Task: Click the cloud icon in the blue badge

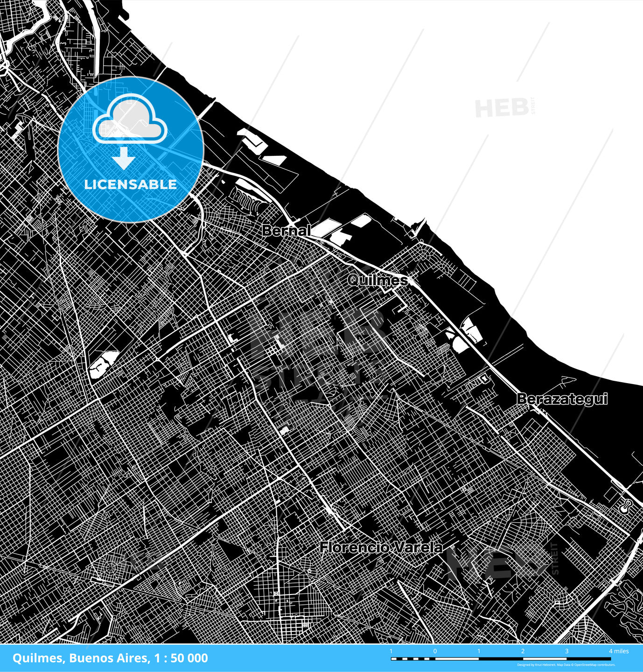Action: [x=130, y=119]
